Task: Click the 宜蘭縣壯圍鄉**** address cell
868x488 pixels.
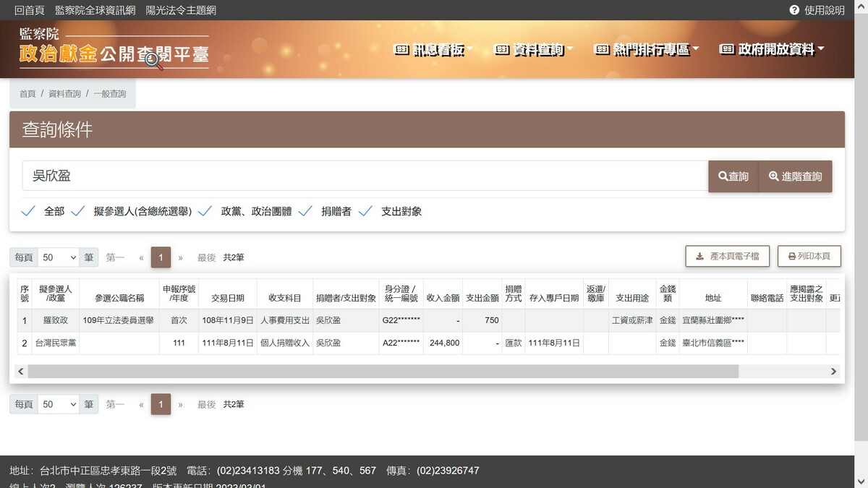Action: pos(713,320)
